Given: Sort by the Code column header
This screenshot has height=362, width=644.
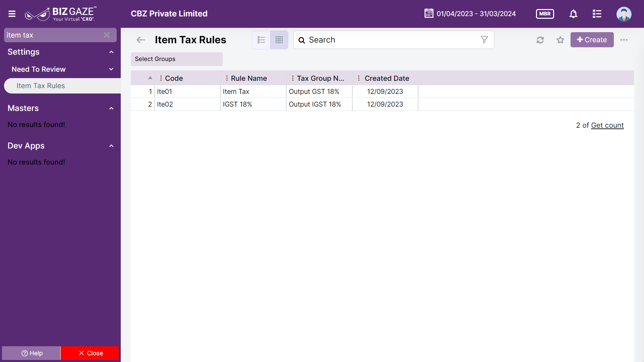Looking at the screenshot, I should (x=174, y=78).
